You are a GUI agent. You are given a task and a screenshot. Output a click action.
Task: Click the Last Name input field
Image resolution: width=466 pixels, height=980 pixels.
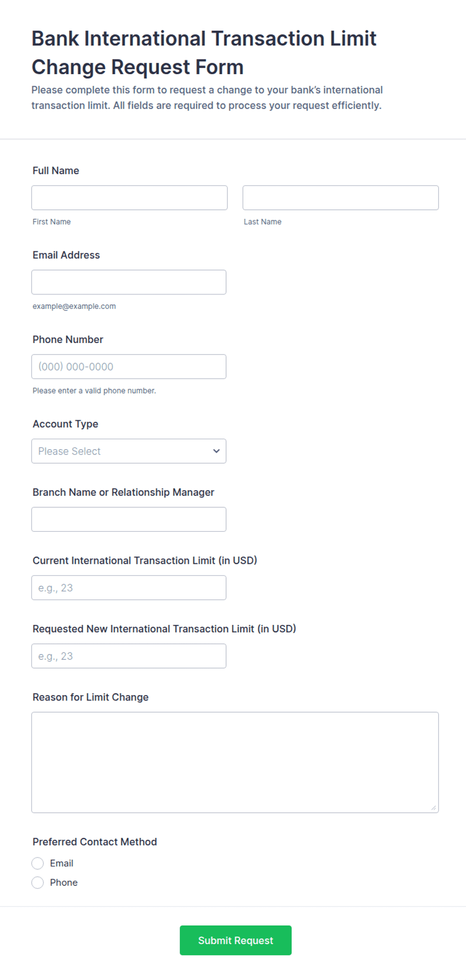pyautogui.click(x=341, y=198)
